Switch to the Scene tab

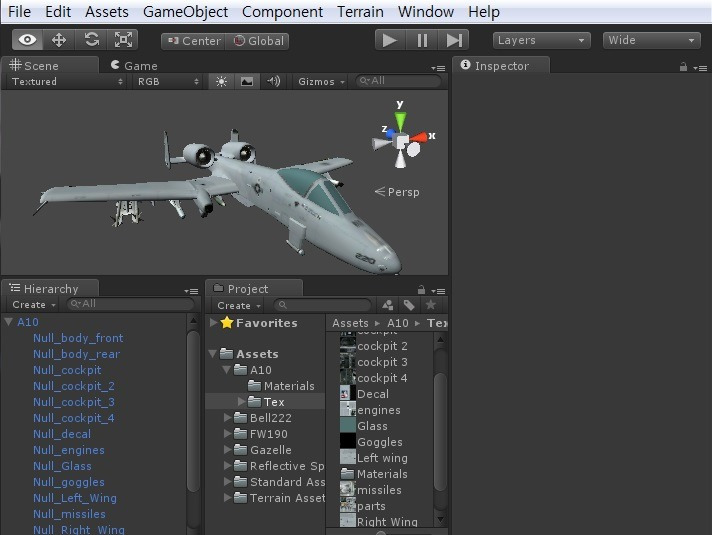(50, 65)
